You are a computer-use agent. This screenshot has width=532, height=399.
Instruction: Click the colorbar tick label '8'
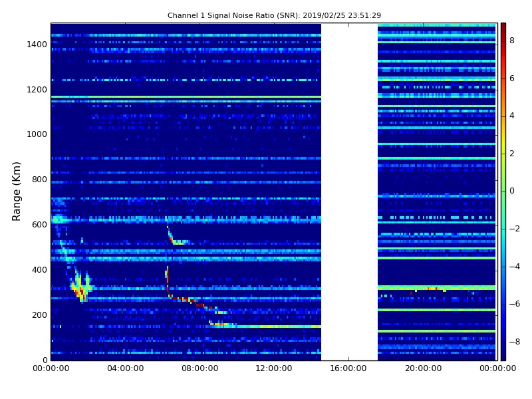(x=512, y=41)
